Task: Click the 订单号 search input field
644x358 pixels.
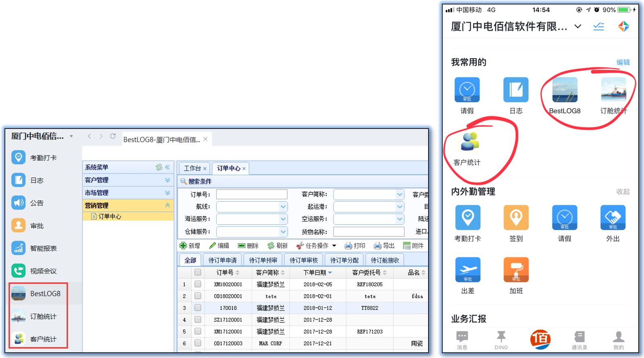Action: (251, 195)
